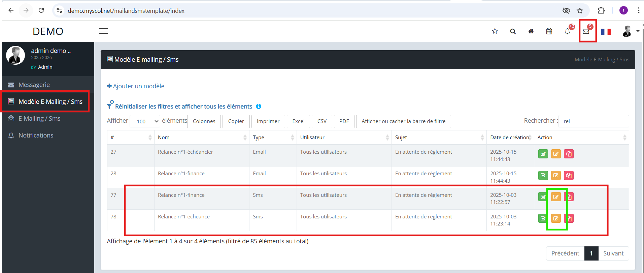
Task: Click the calendar icon in top bar
Action: pos(549,31)
